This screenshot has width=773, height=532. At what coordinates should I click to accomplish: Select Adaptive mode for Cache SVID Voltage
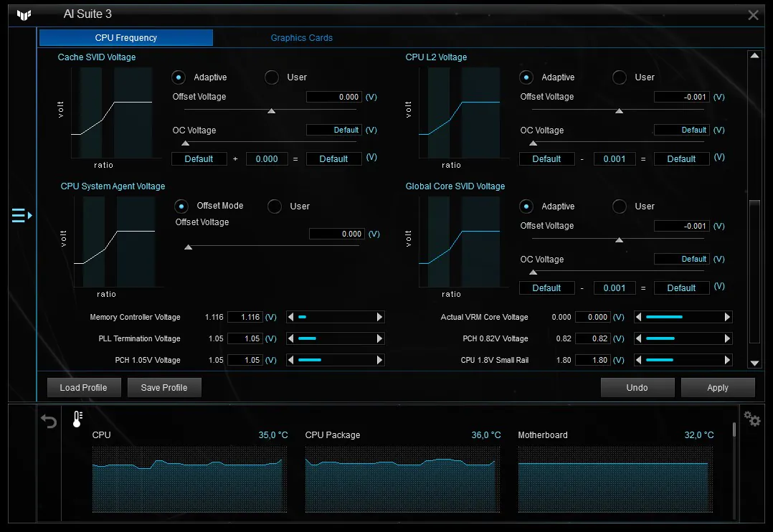tap(179, 77)
